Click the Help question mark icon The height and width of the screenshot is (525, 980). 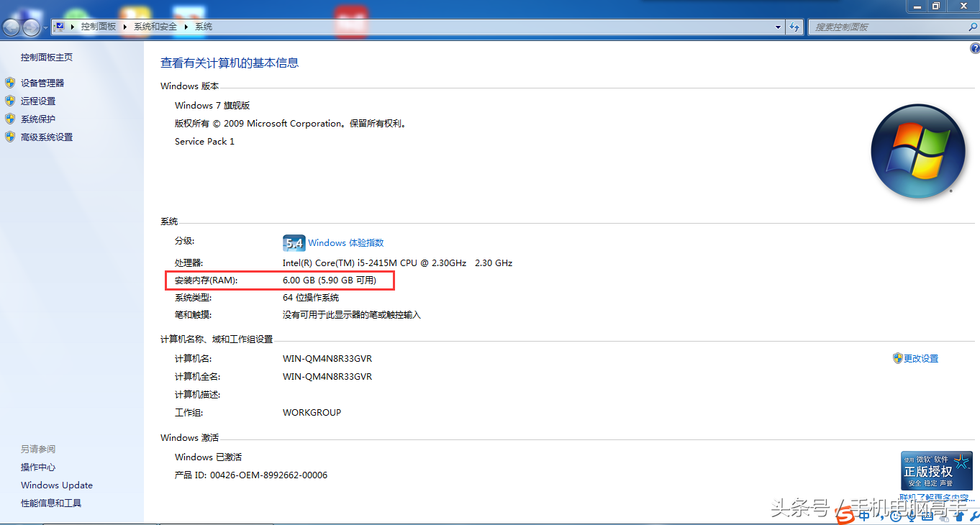pyautogui.click(x=976, y=47)
